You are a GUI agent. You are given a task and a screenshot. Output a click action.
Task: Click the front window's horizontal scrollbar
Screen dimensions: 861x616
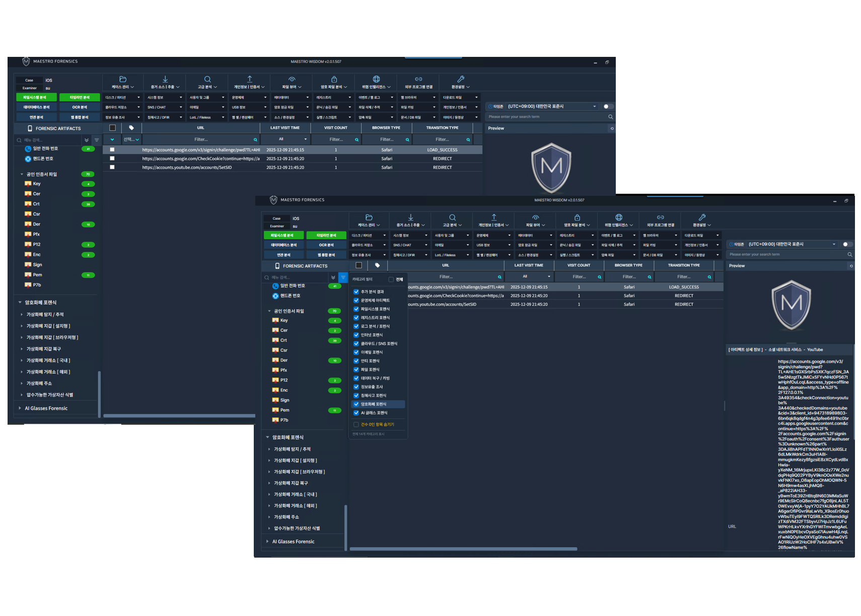pos(463,549)
